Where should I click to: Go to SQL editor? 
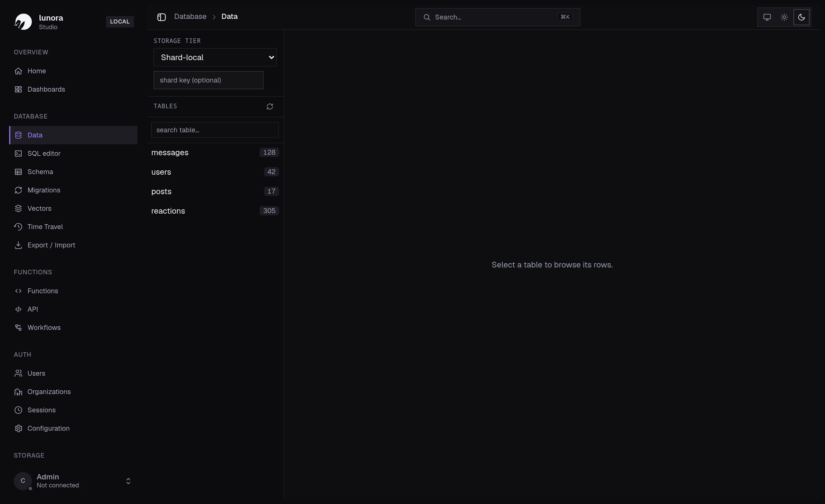point(73,153)
